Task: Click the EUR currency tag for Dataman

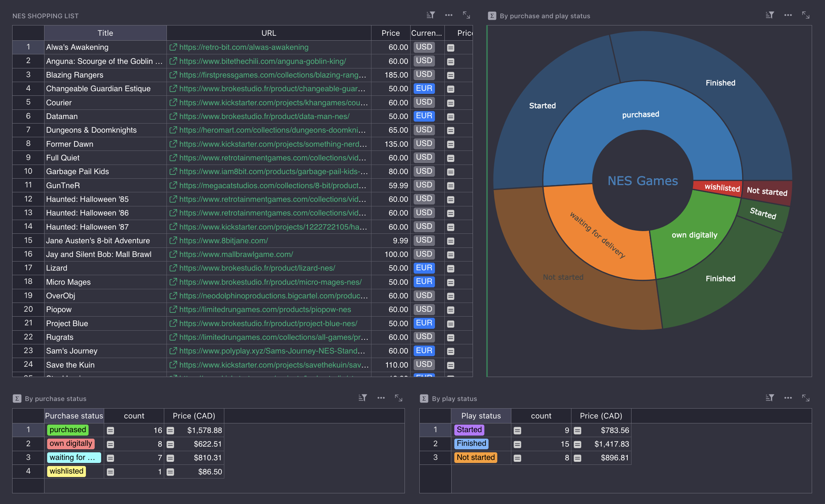Action: 424,116
